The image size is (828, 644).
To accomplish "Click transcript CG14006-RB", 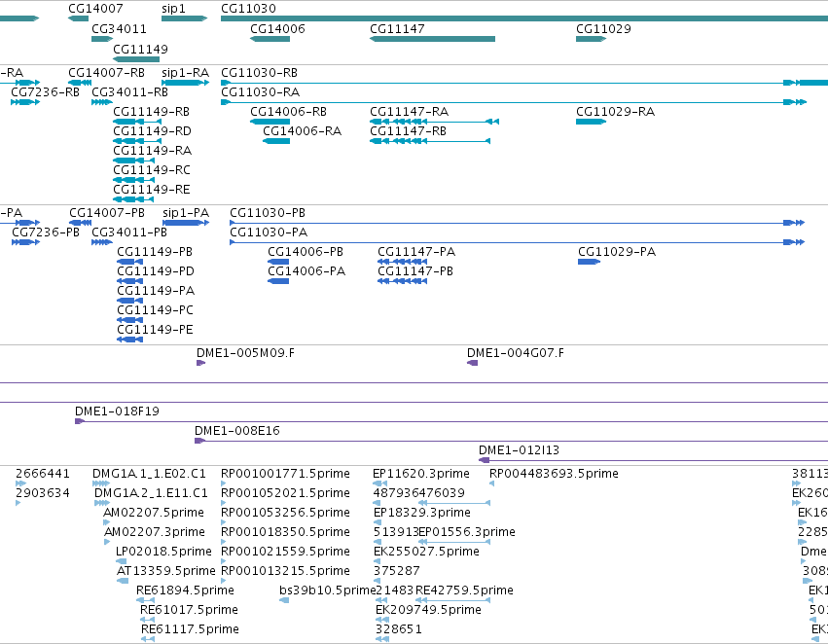I will 270,122.
